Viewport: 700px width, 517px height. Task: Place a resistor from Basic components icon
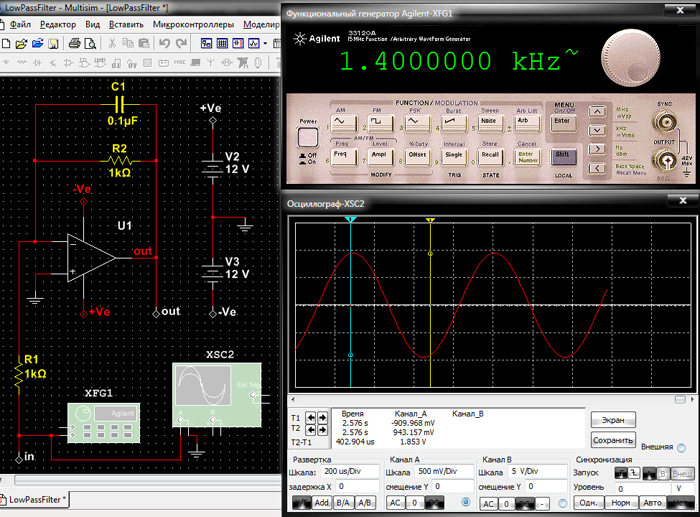pos(21,63)
